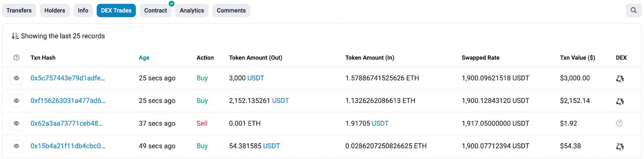Click the Uniswap DEX icon for $54.38 trade
This screenshot has height=159, width=644.
pos(620,147)
